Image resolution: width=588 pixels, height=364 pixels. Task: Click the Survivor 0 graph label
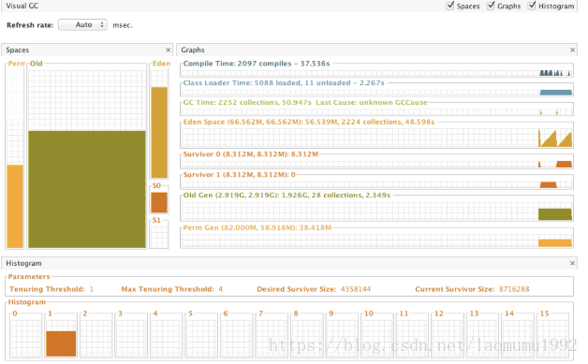(251, 154)
